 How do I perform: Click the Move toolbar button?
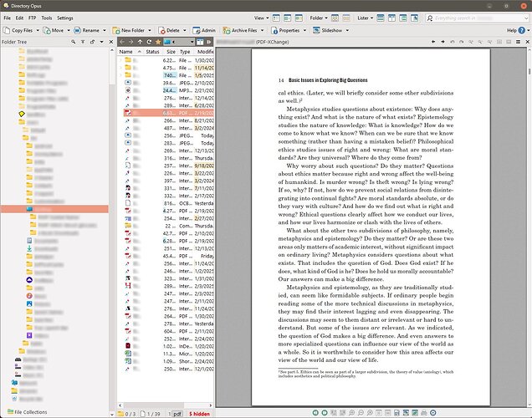[54, 30]
